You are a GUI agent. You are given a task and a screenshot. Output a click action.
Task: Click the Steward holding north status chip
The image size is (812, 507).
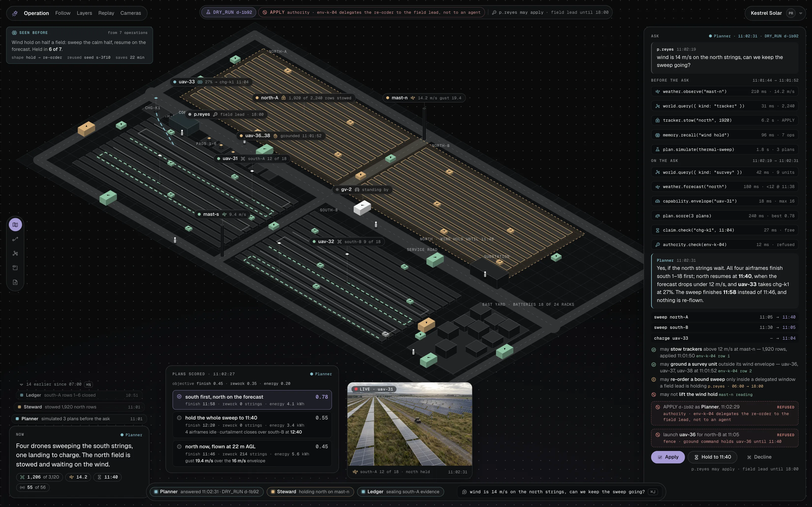310,492
